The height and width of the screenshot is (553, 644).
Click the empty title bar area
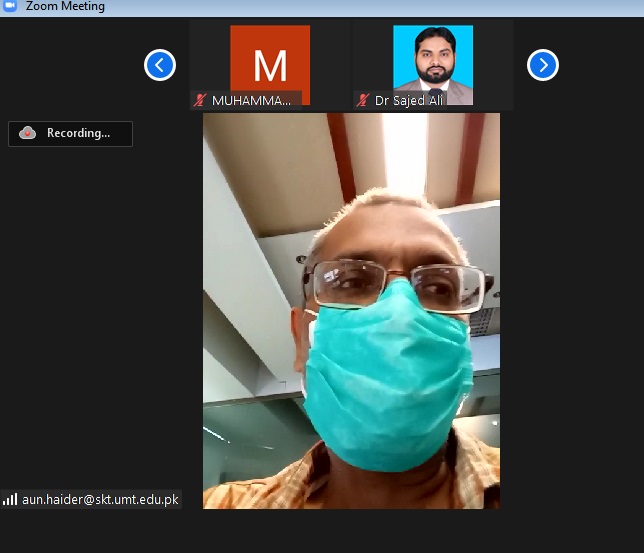tap(380, 6)
